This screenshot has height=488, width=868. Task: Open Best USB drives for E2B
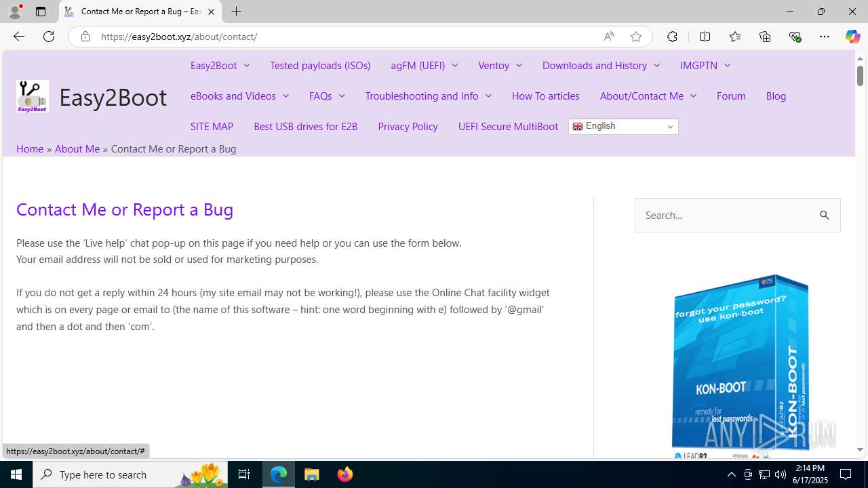coord(305,126)
